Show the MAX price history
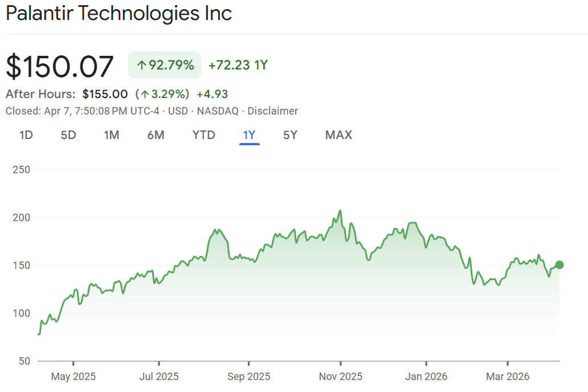Image resolution: width=588 pixels, height=392 pixels. [x=338, y=135]
